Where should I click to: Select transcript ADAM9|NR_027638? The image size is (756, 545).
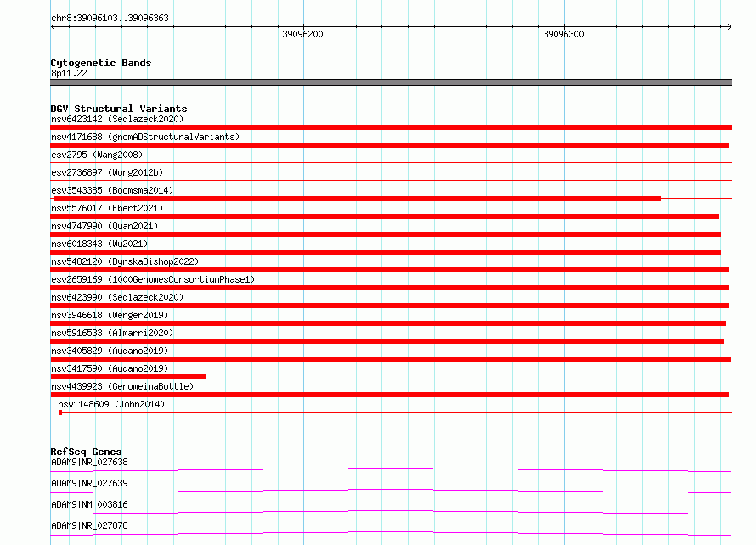click(89, 462)
